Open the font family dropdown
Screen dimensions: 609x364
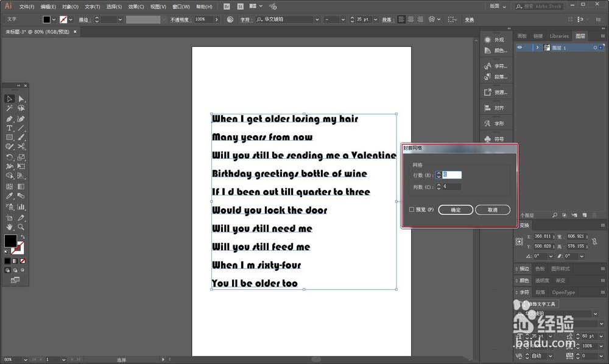point(317,19)
